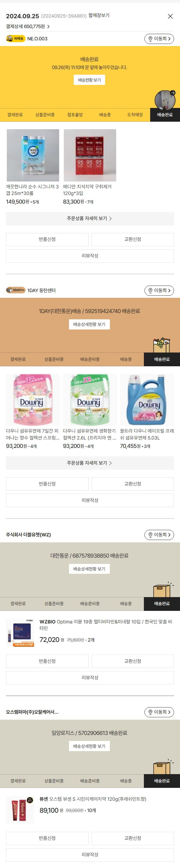Expand 결제상세 650,775원 details

click(x=28, y=26)
